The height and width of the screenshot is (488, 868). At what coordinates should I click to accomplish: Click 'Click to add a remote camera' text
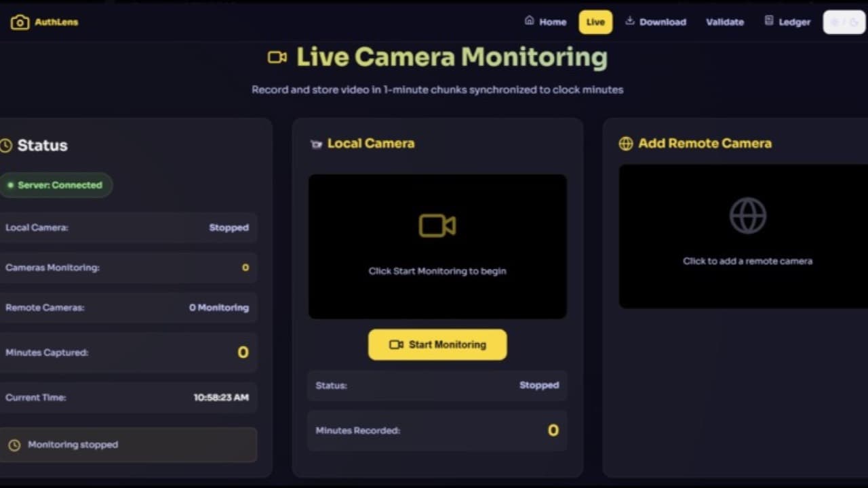[747, 261]
